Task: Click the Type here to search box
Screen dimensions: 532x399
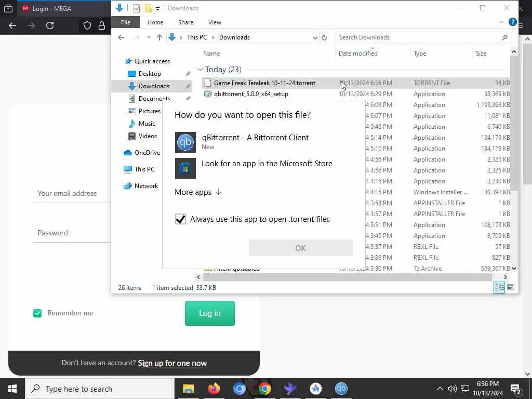Action: tap(100, 389)
